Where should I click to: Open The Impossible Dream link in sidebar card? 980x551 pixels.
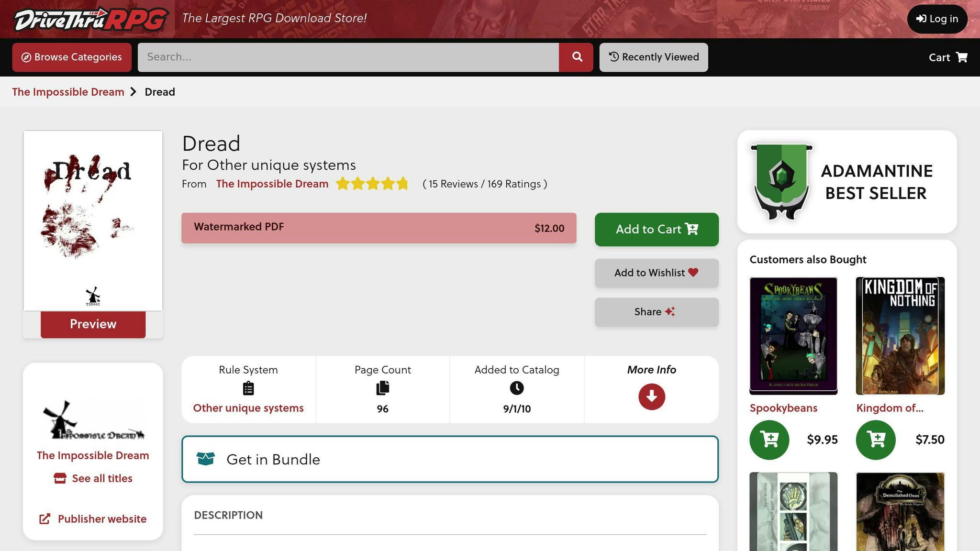pos(93,455)
